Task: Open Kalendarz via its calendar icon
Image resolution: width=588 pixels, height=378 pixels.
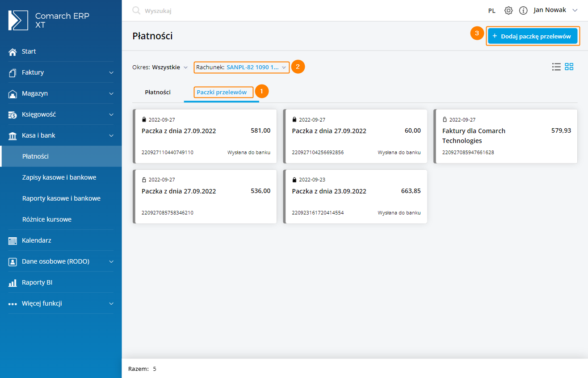Action: pos(13,240)
